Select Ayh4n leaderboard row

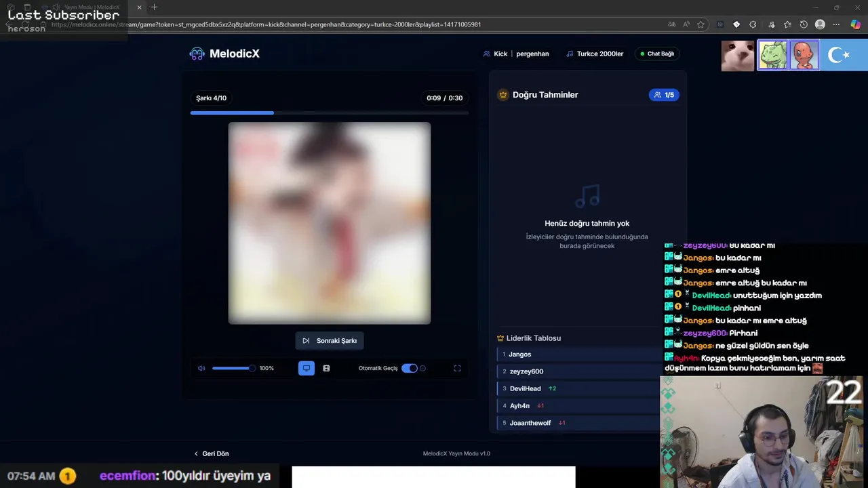click(x=578, y=405)
